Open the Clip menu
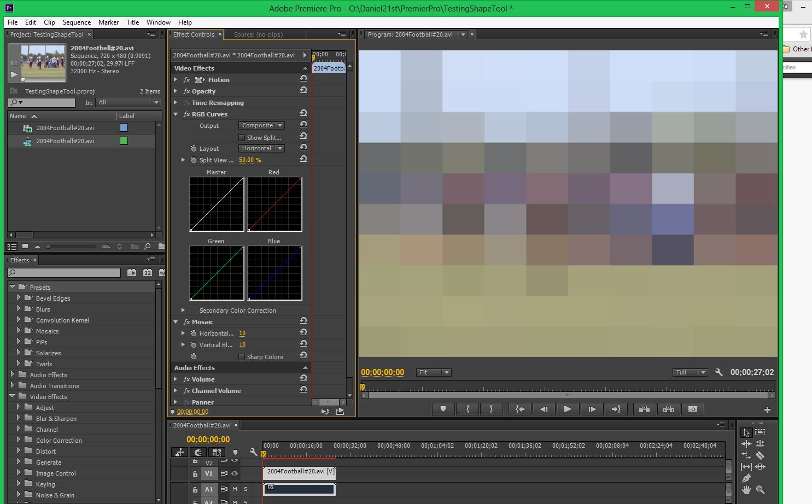Screen dimensions: 812x504 click(49, 22)
